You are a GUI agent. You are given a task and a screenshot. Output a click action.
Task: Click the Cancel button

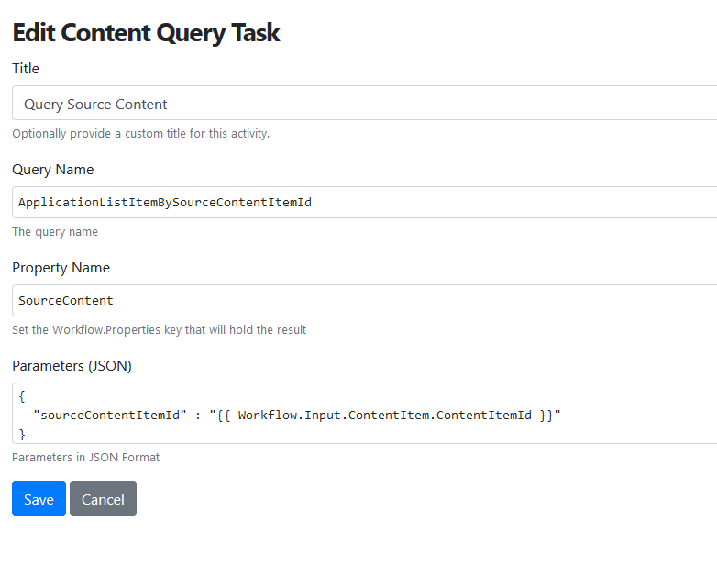[103, 498]
